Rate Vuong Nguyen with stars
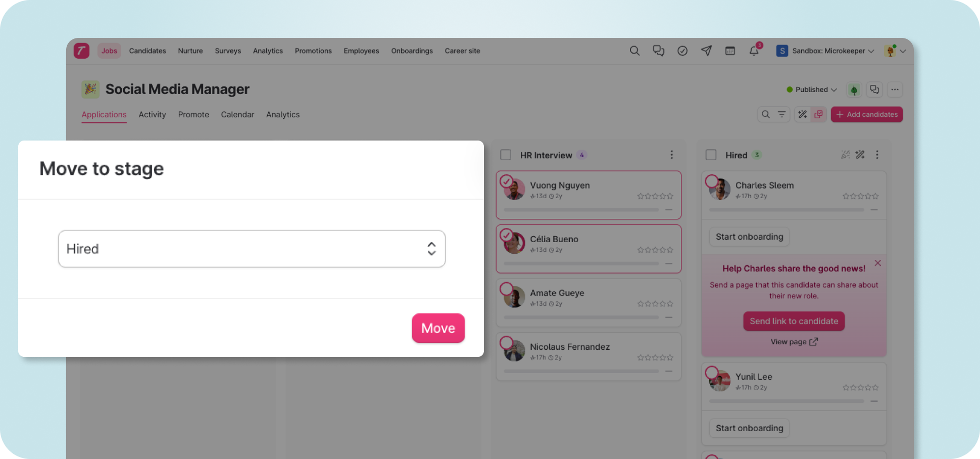 pos(655,196)
